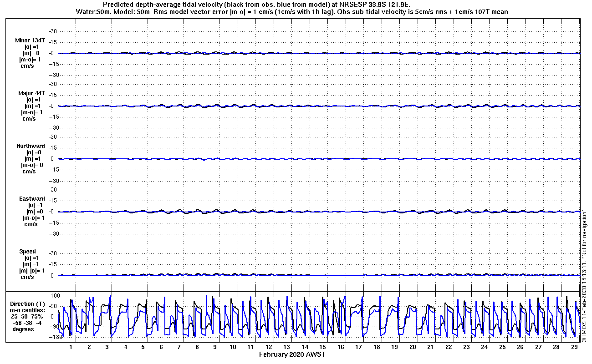Select the "Direction (T)" label
The width and height of the screenshot is (592, 364).
click(28, 304)
